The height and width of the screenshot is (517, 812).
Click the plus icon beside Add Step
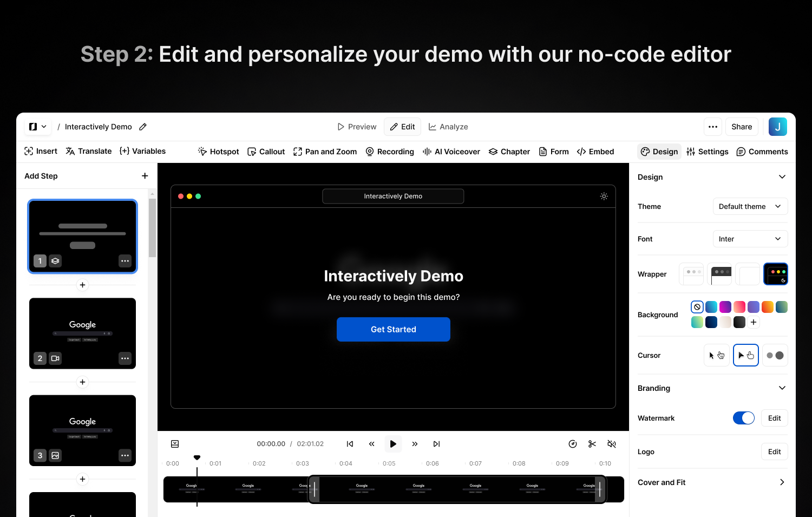click(x=145, y=176)
